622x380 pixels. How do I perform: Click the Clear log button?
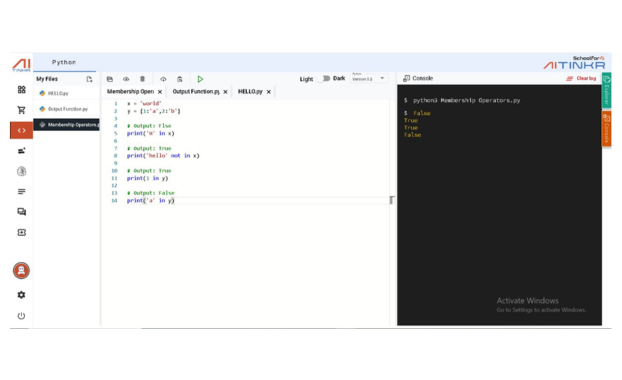581,79
